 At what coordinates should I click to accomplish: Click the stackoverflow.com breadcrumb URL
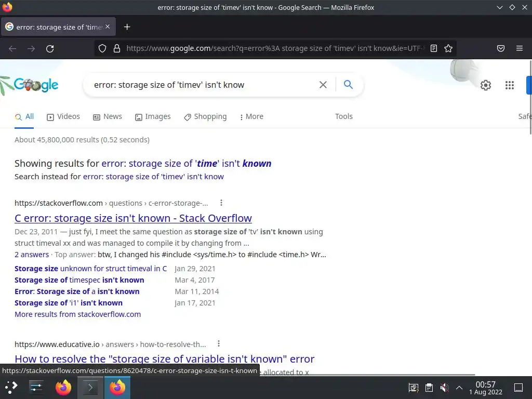[111, 203]
